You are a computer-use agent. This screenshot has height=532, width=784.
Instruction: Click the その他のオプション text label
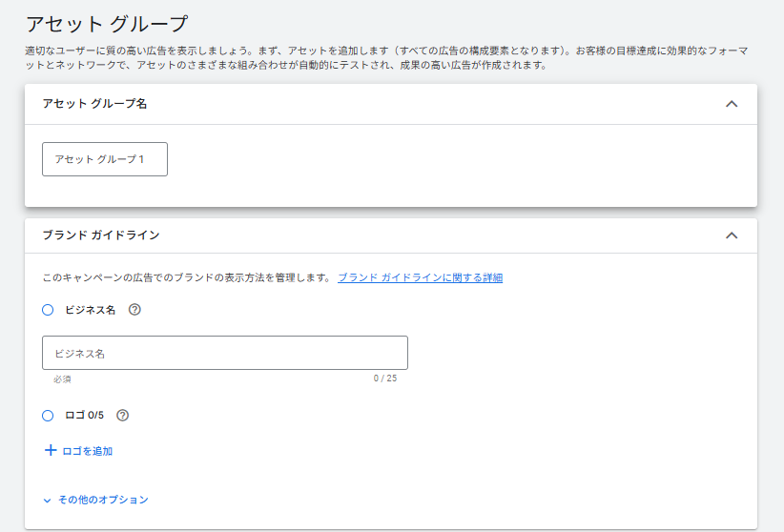coord(103,500)
